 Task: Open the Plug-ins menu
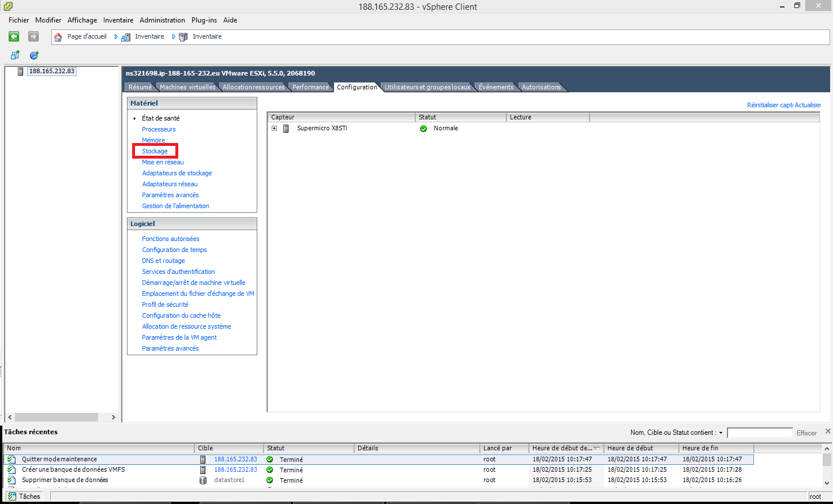[204, 20]
